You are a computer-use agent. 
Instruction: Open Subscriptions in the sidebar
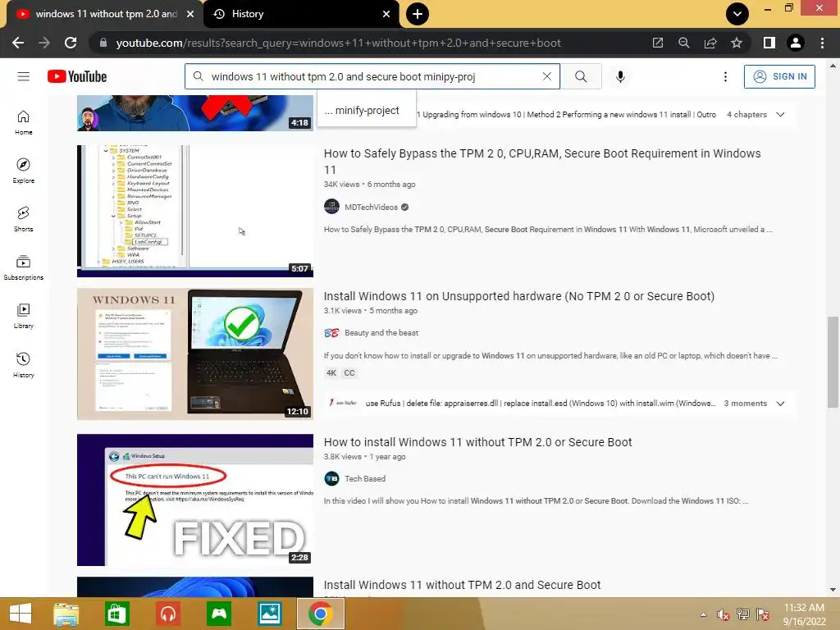(23, 267)
